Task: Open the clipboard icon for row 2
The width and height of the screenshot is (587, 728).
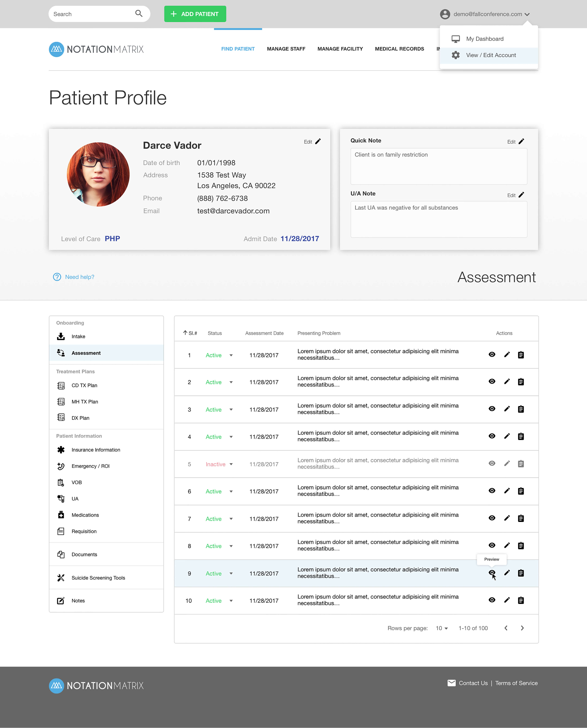Action: pyautogui.click(x=521, y=382)
